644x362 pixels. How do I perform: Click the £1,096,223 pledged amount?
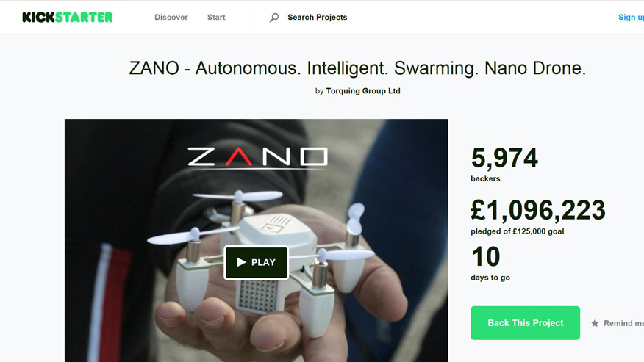coord(538,210)
